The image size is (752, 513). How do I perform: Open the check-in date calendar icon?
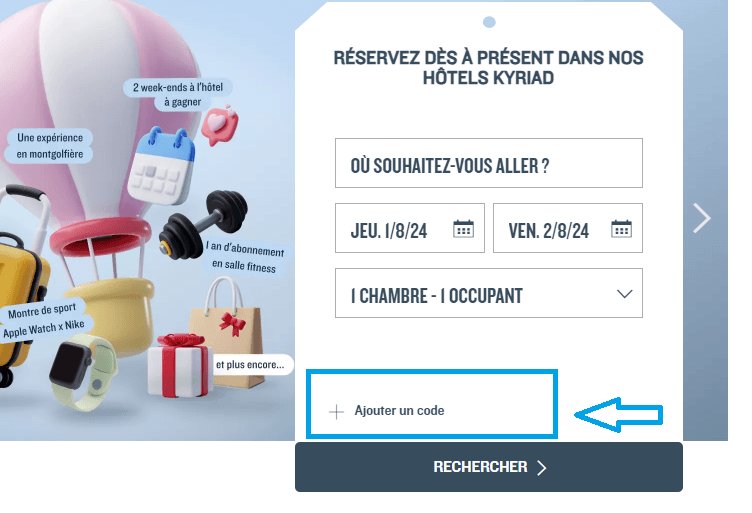point(463,229)
